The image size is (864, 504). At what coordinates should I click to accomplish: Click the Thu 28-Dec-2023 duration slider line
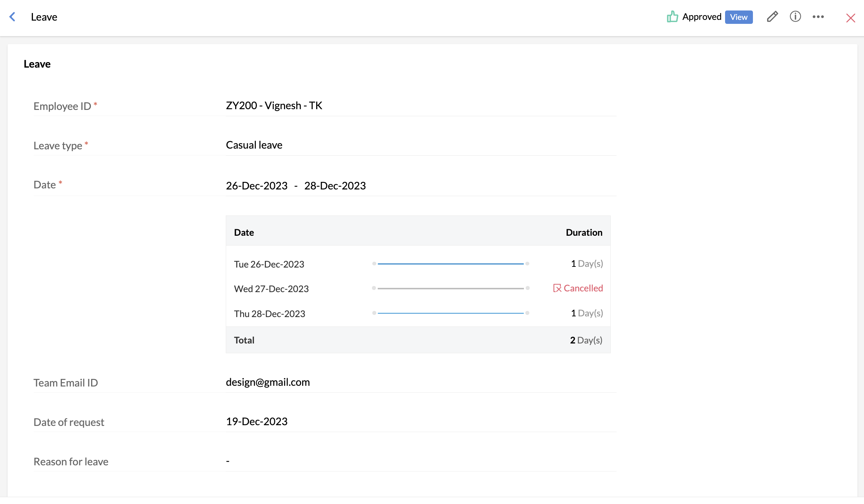450,313
